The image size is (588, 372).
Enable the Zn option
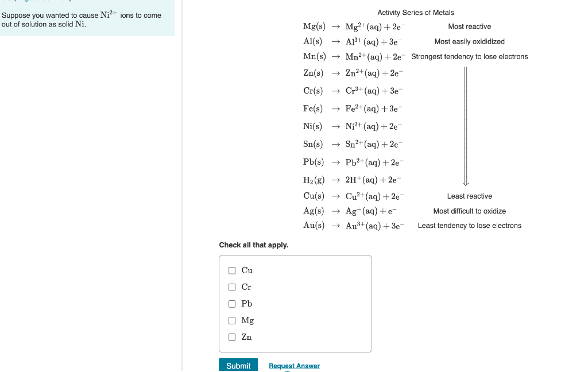point(232,336)
